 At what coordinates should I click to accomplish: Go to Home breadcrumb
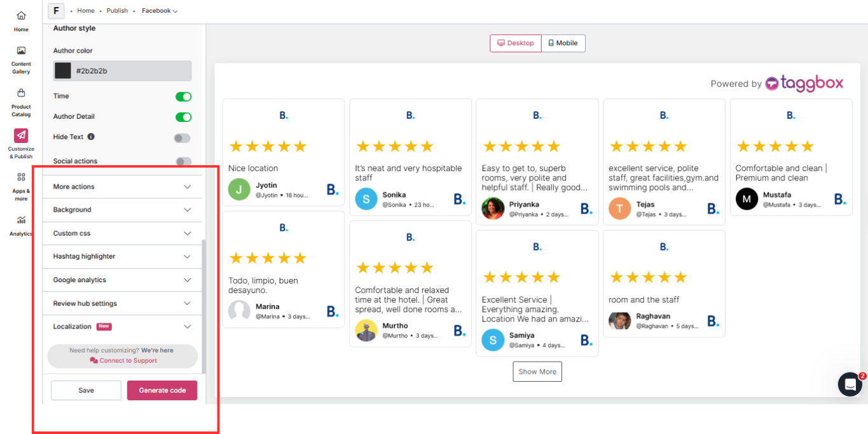click(86, 11)
